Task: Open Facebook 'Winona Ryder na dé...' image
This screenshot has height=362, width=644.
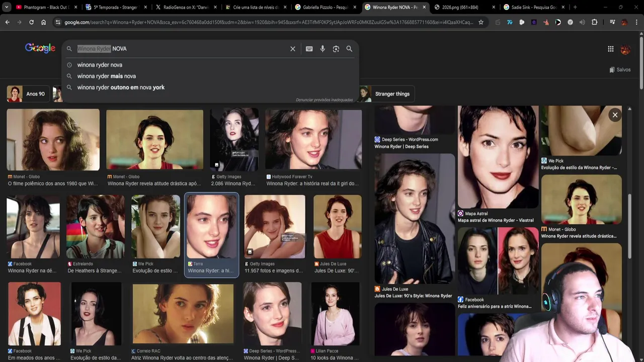Action: pyautogui.click(x=33, y=227)
